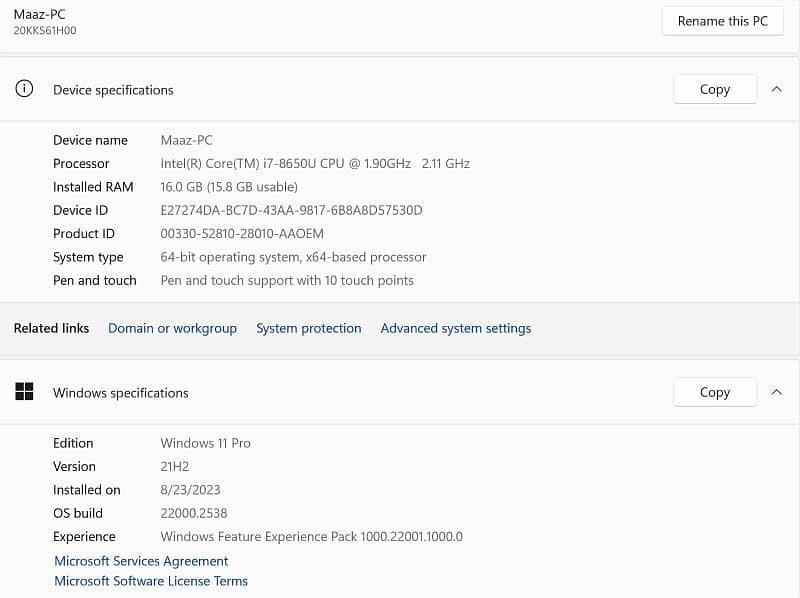800x598 pixels.
Task: Click the Windows logo icon beside Windows specifications
Action: [x=24, y=392]
